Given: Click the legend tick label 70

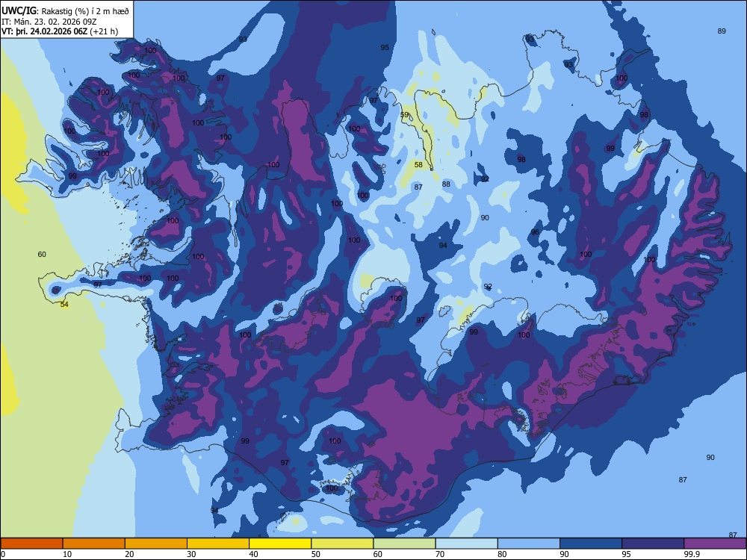Looking at the screenshot, I should 440,554.
